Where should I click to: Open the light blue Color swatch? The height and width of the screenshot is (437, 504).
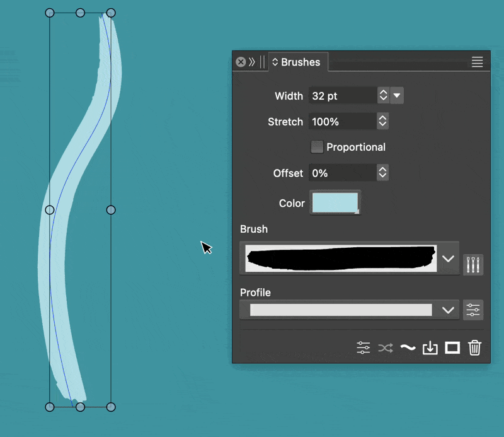335,203
